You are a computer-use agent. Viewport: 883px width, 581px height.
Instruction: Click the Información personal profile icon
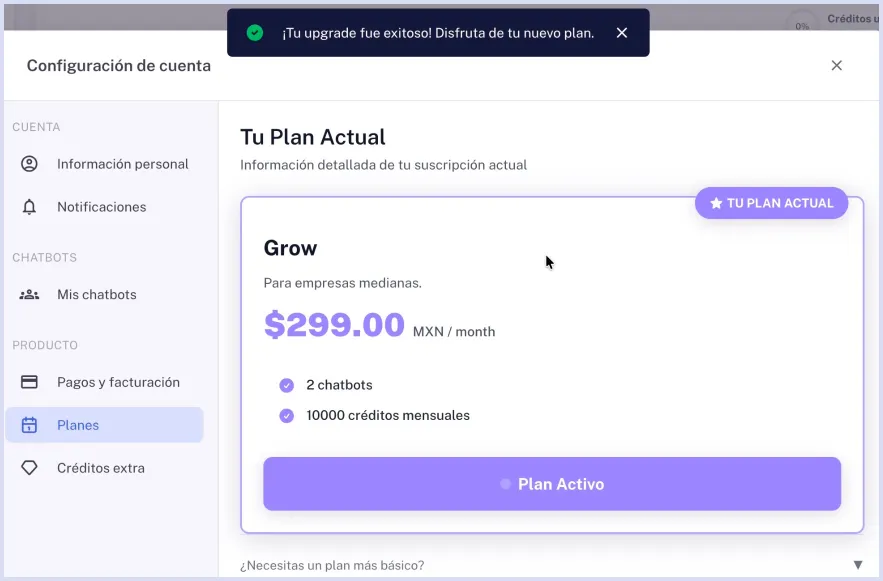[x=31, y=164]
